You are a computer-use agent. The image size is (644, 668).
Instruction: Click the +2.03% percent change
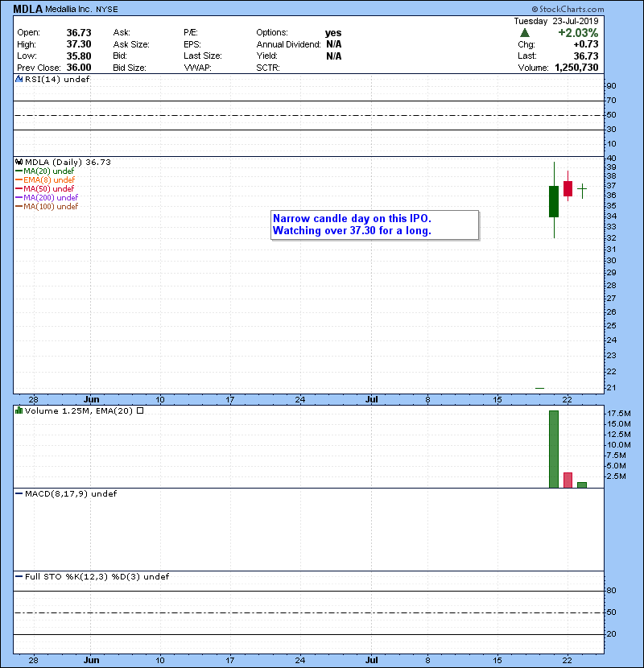tap(578, 33)
